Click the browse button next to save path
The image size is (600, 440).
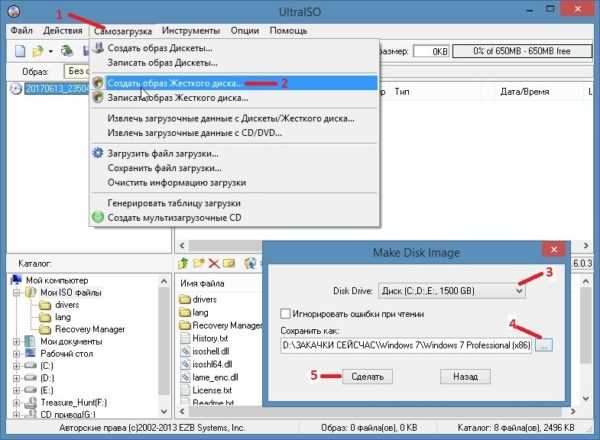coord(544,345)
